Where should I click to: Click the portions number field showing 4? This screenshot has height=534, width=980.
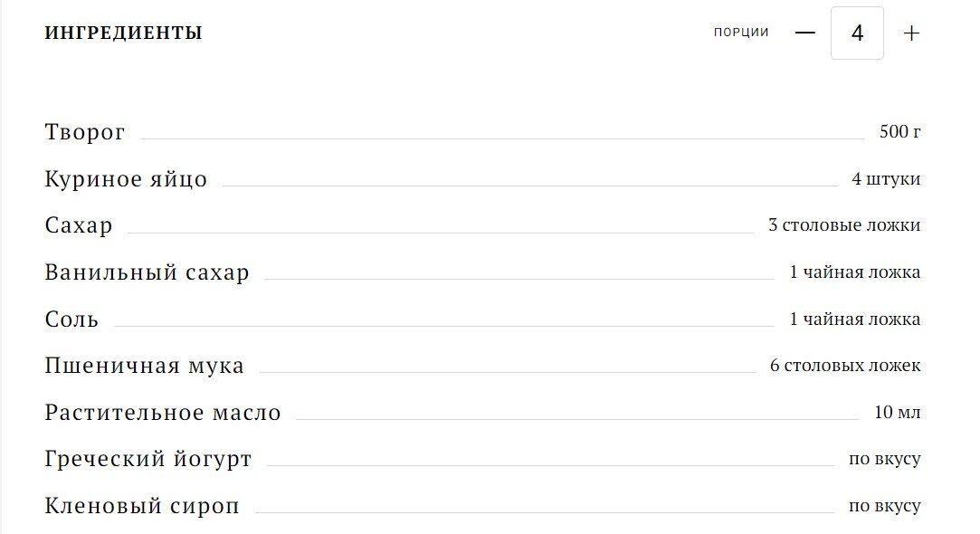click(x=857, y=33)
